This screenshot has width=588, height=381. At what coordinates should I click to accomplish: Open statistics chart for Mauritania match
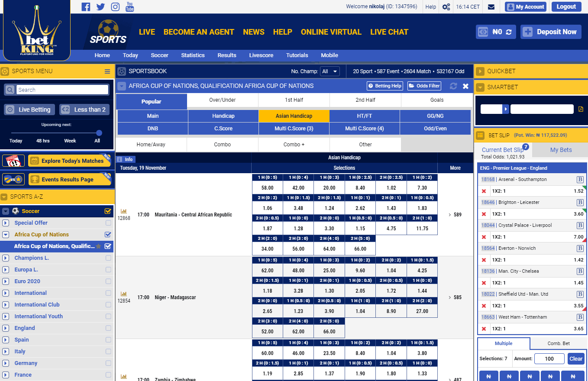(123, 212)
